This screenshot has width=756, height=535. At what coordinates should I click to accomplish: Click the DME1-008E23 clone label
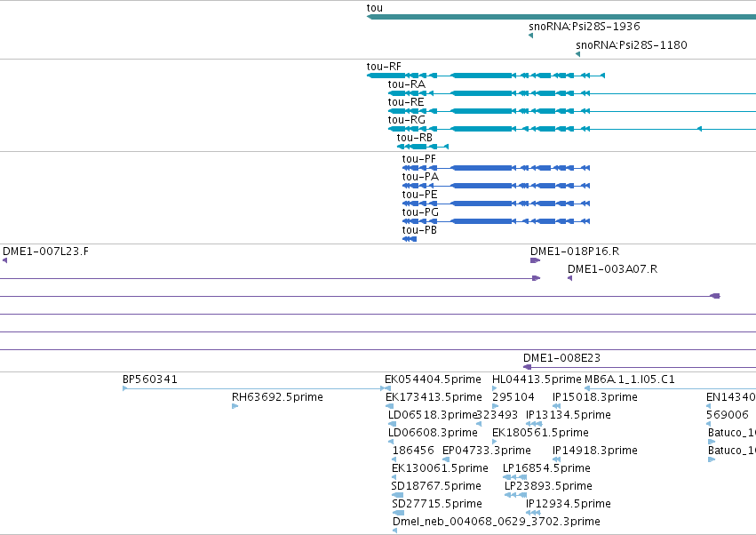(x=561, y=358)
